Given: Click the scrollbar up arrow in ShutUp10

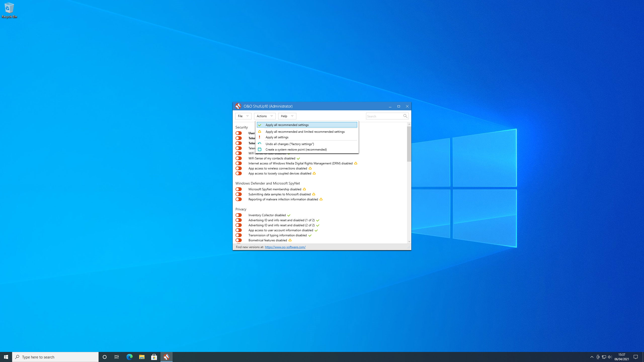Looking at the screenshot, I should click(409, 124).
